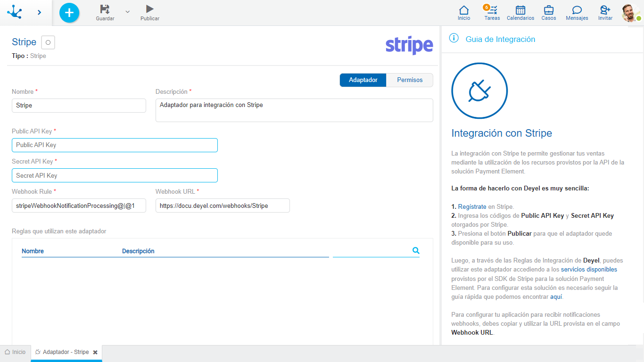This screenshot has height=362, width=644.
Task: Click the rules search text field
Action: [372, 251]
